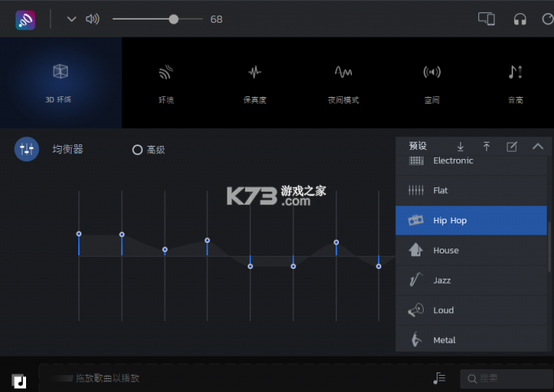Enable the 高级 advanced radio option
554x392 pixels.
point(138,150)
